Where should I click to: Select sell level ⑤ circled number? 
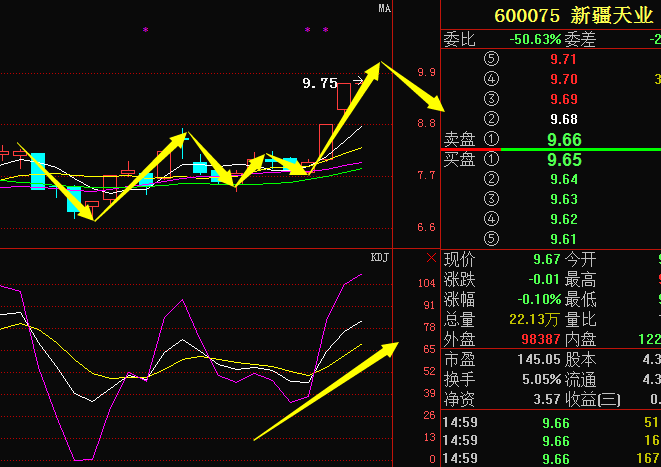click(490, 60)
